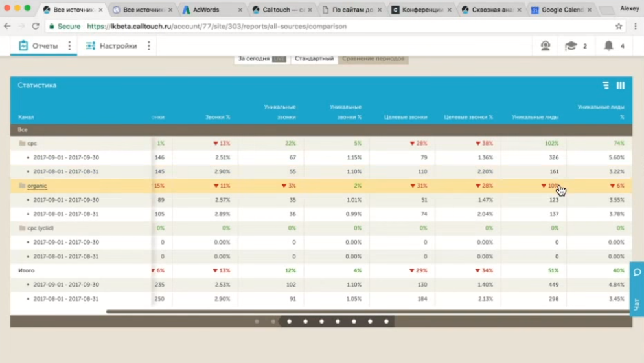Select the За сегодня report mode
This screenshot has width=644, height=363.
pos(262,59)
